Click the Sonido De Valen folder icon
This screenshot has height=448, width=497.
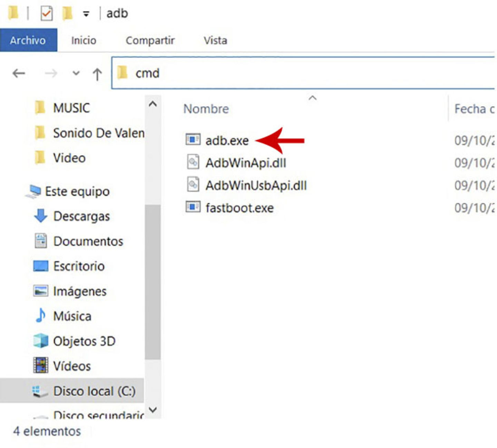click(x=40, y=132)
